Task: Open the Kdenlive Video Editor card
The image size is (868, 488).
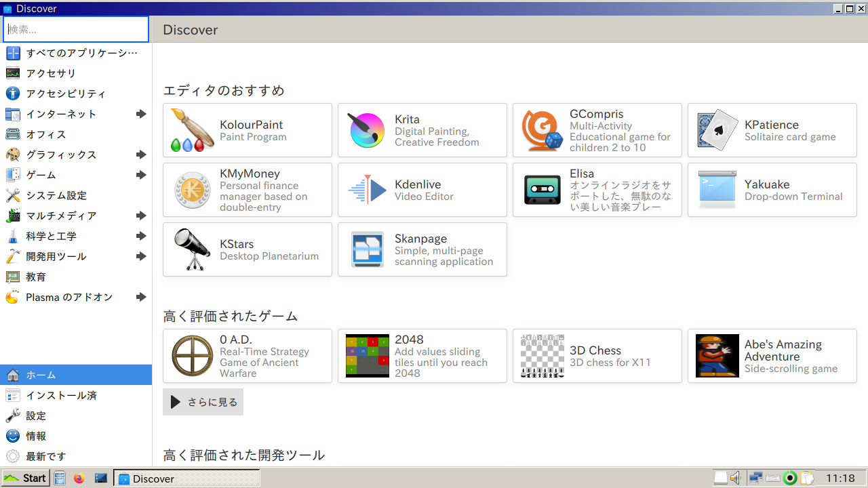Action: (x=422, y=190)
